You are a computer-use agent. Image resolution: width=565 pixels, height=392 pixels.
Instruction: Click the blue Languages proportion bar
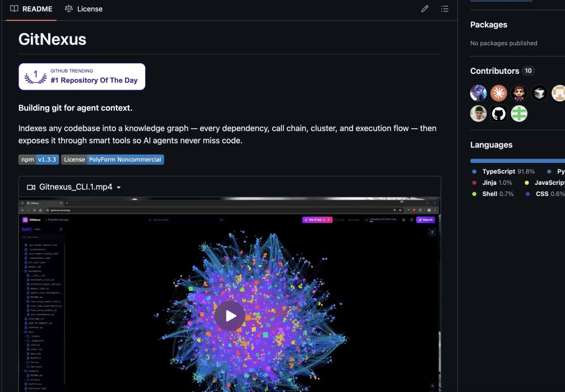click(517, 161)
